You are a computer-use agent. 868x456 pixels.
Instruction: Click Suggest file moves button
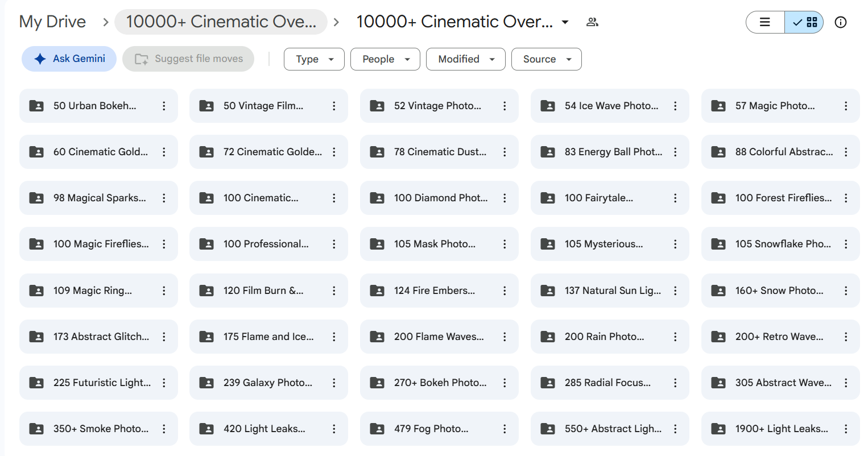click(188, 59)
